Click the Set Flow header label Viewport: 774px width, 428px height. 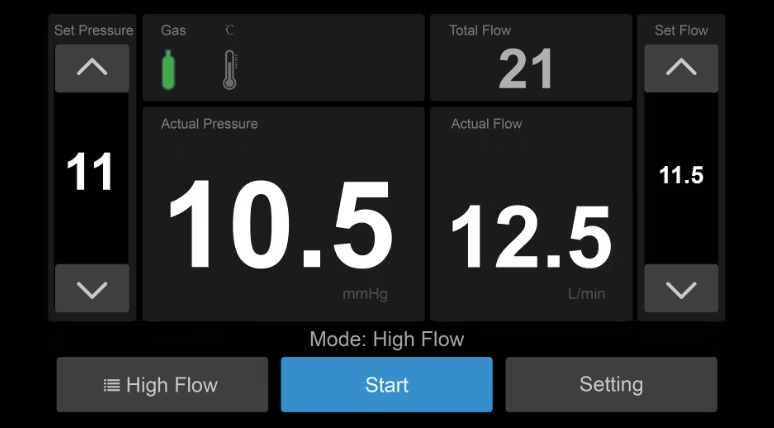pyautogui.click(x=681, y=31)
